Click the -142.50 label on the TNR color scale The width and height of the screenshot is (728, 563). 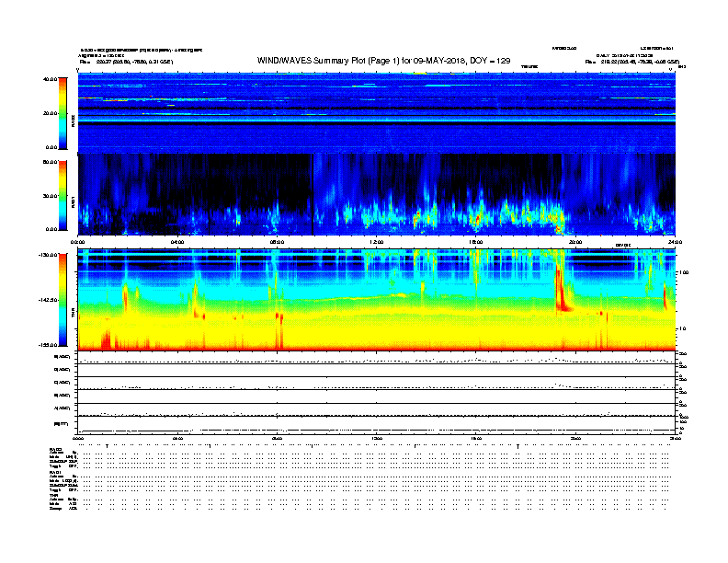(48, 300)
